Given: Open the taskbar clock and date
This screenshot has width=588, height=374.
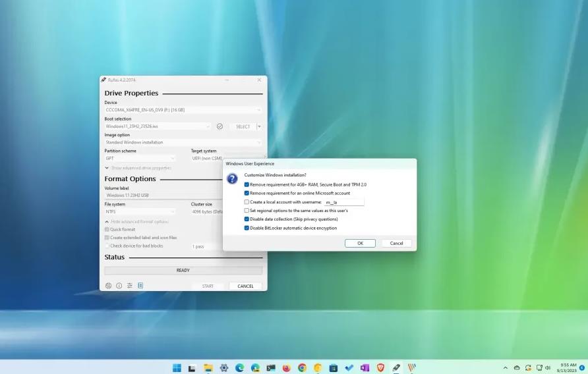Looking at the screenshot, I should (566, 367).
